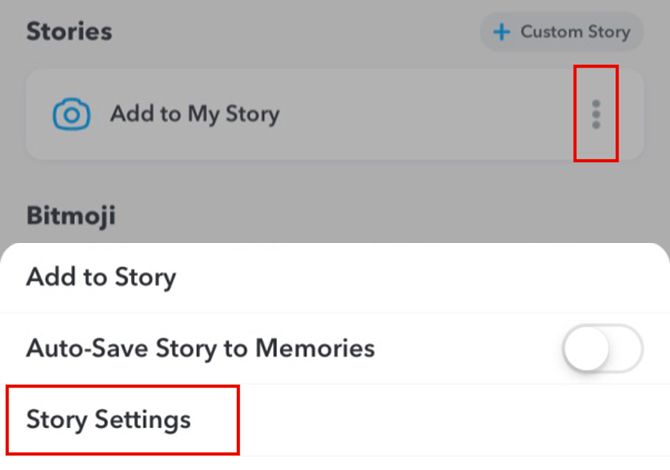Tap the vertical ellipsis in the Stories card
The height and width of the screenshot is (470, 670).
[x=596, y=114]
